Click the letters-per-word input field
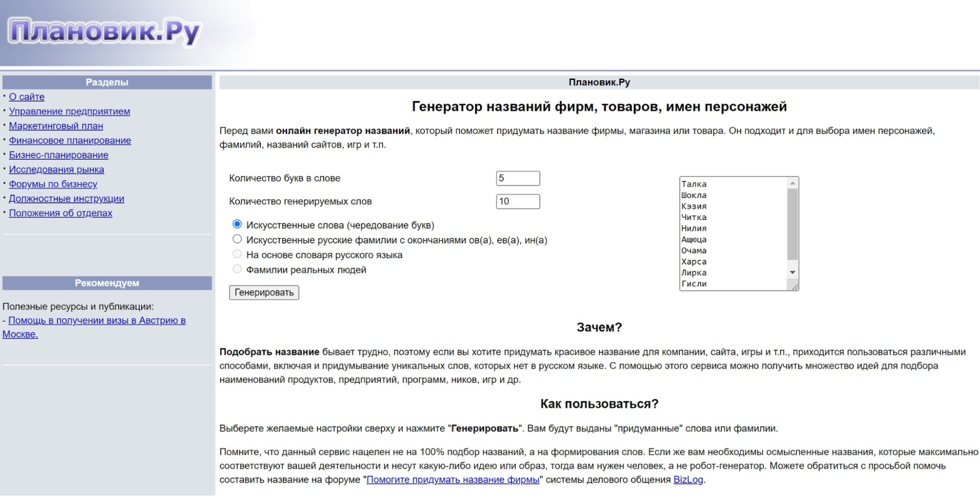 click(x=518, y=178)
